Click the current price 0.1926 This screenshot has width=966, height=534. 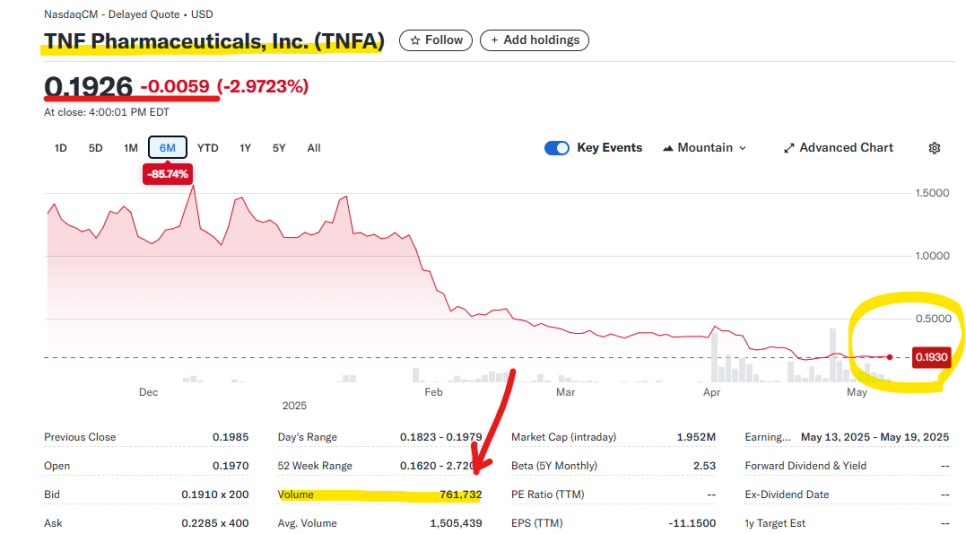[x=88, y=87]
